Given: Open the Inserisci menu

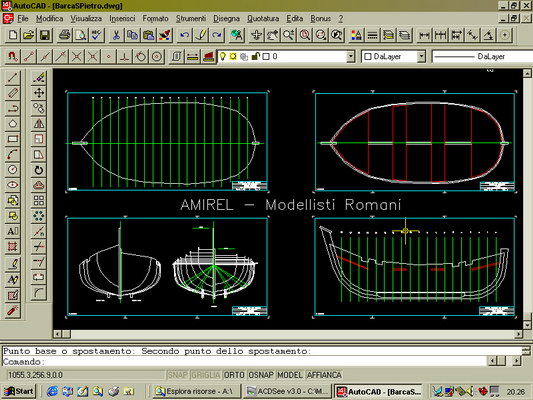Looking at the screenshot, I should click(122, 19).
